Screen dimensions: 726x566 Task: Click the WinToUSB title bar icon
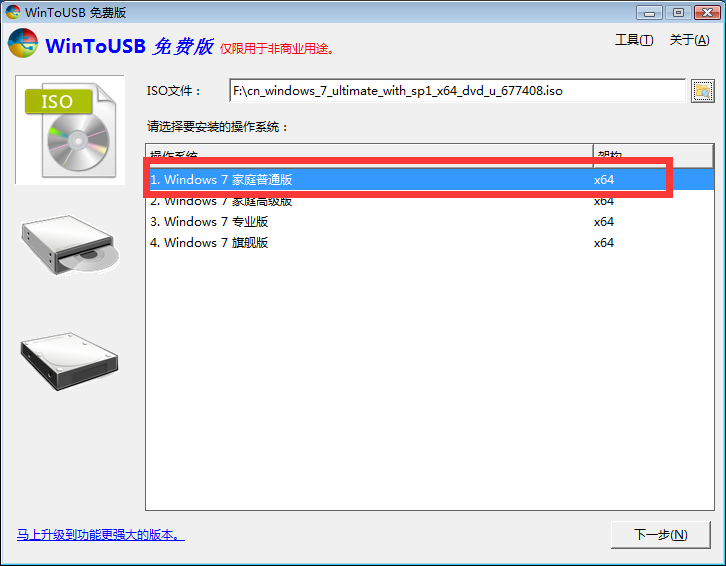pyautogui.click(x=13, y=12)
